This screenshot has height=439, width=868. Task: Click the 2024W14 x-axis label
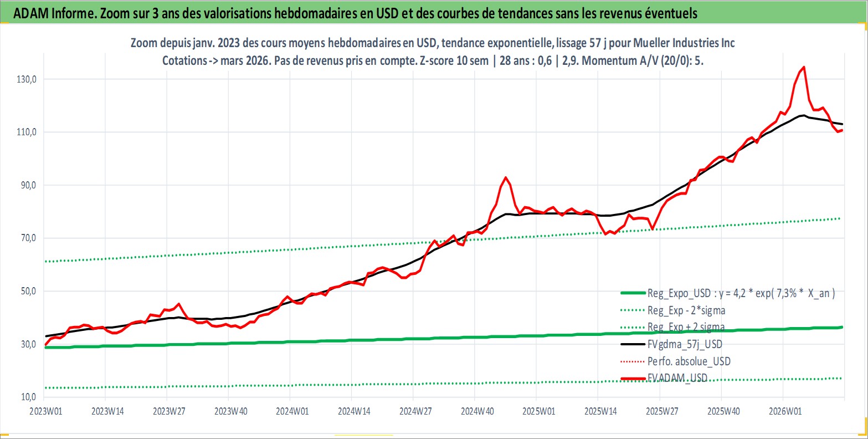(353, 411)
